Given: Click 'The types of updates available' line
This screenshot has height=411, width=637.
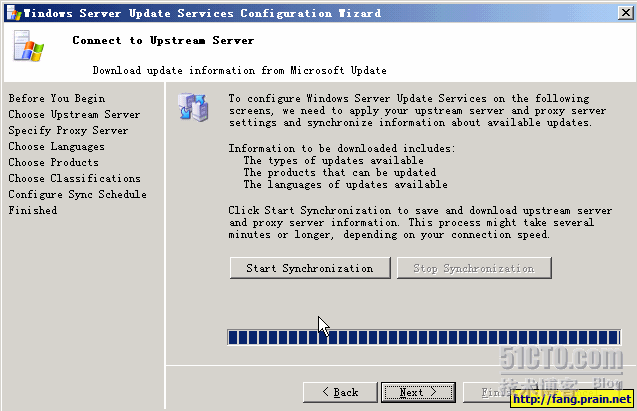Looking at the screenshot, I should click(x=334, y=160).
